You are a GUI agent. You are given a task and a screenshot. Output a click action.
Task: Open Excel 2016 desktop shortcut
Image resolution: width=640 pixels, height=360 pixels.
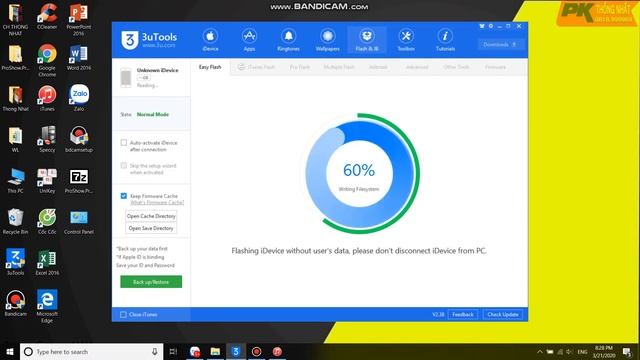coord(47,262)
